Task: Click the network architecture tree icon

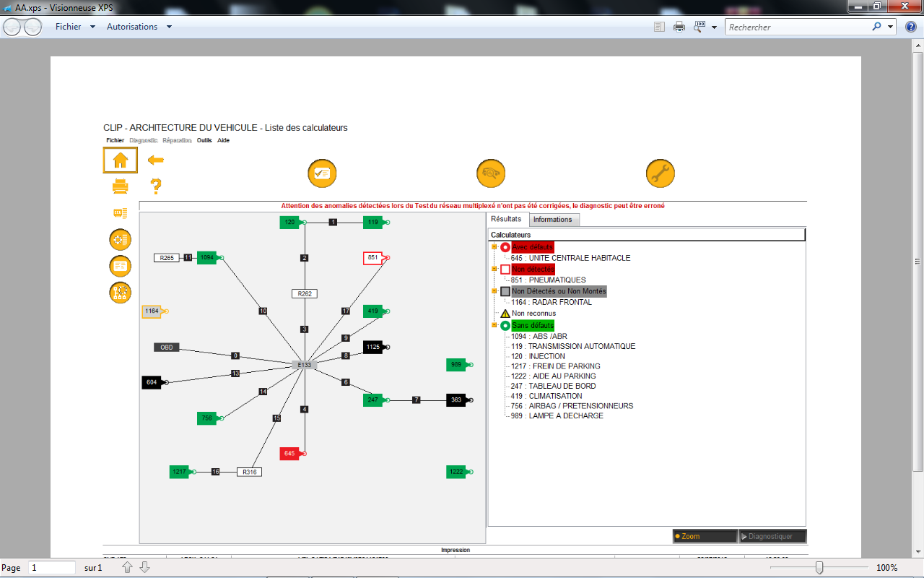Action: point(120,293)
